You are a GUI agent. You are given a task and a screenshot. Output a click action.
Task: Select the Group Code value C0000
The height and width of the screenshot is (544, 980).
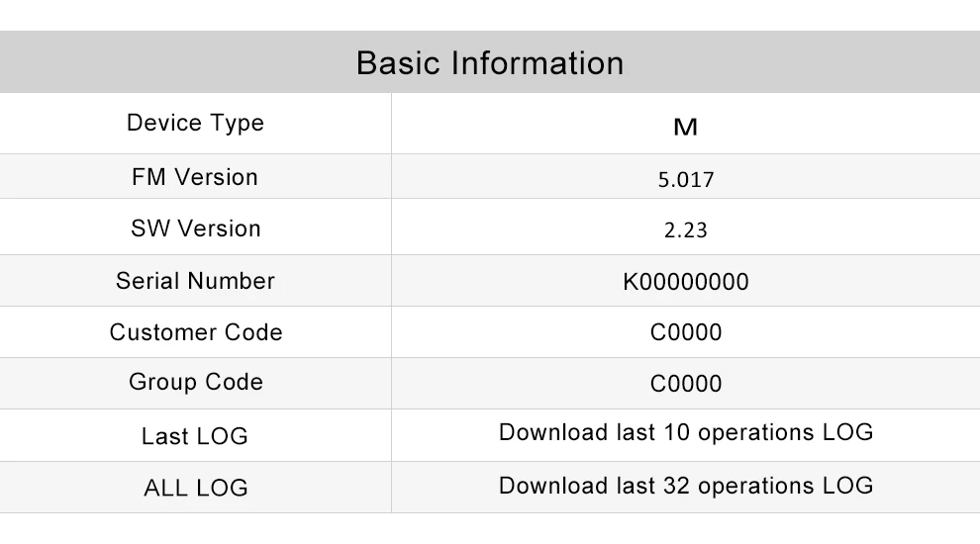coord(686,384)
